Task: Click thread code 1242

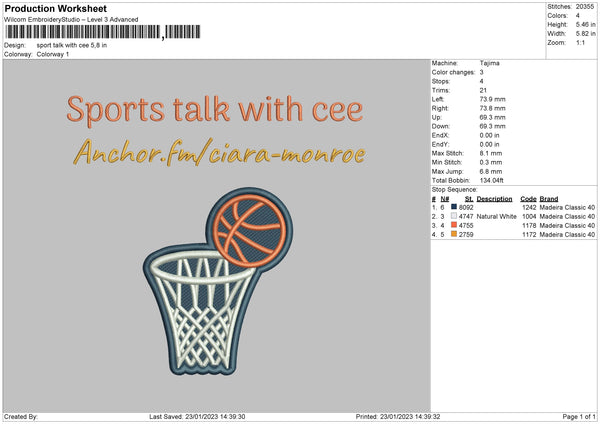Action: click(529, 207)
